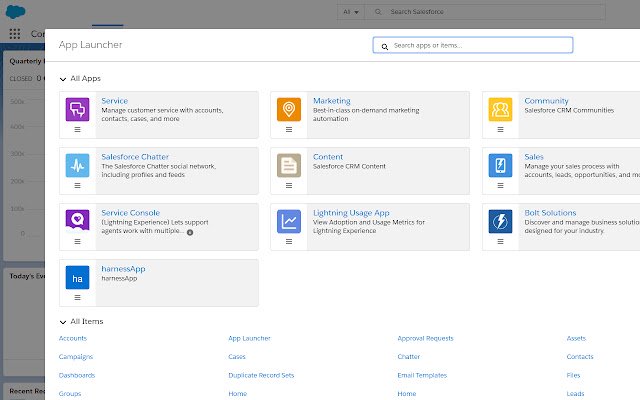This screenshot has height=400, width=640.
Task: Click the drag handle under Sales tile
Action: pos(500,185)
